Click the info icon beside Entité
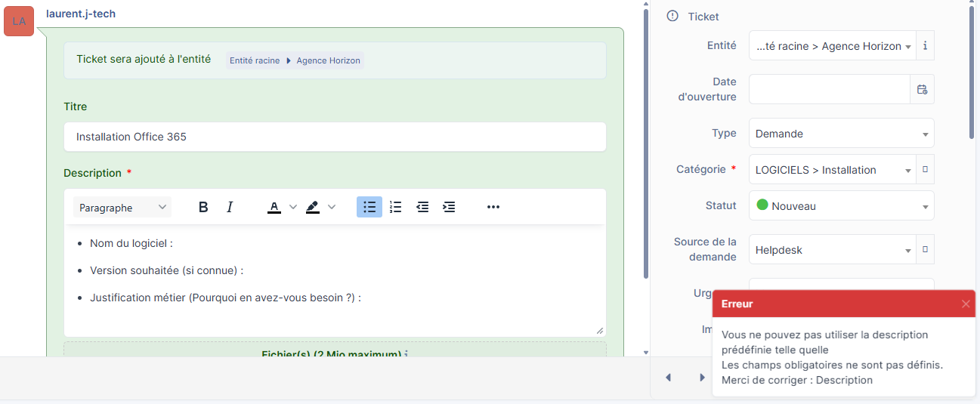This screenshot has width=980, height=404. 925,45
